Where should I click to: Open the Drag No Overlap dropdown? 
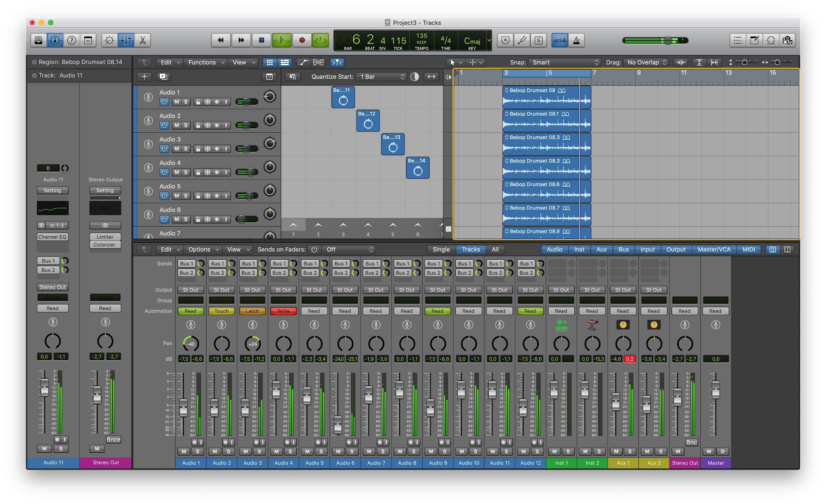tap(647, 62)
